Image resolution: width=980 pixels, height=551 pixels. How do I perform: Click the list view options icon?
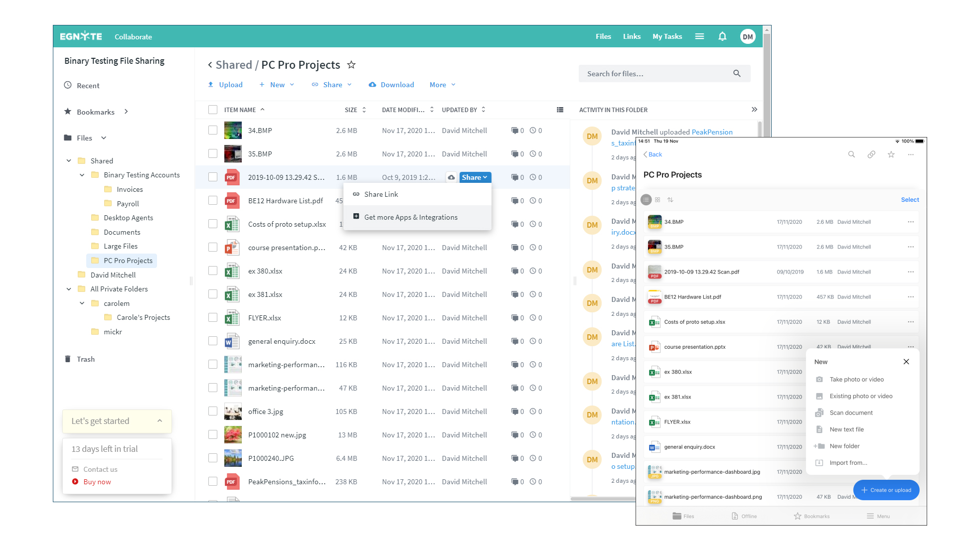pyautogui.click(x=560, y=110)
